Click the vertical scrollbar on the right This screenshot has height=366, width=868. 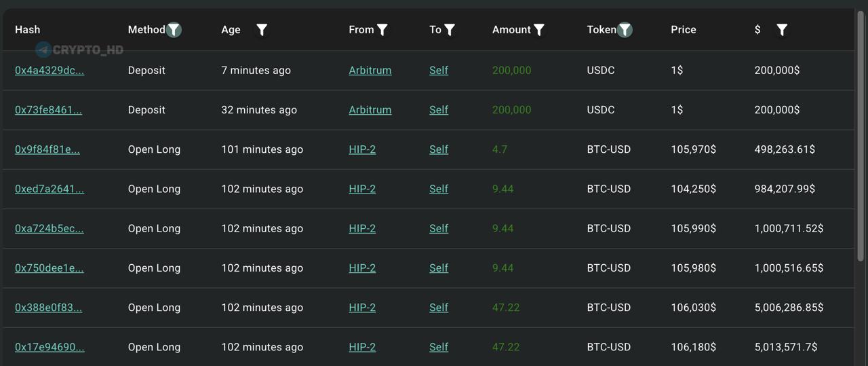click(x=861, y=136)
